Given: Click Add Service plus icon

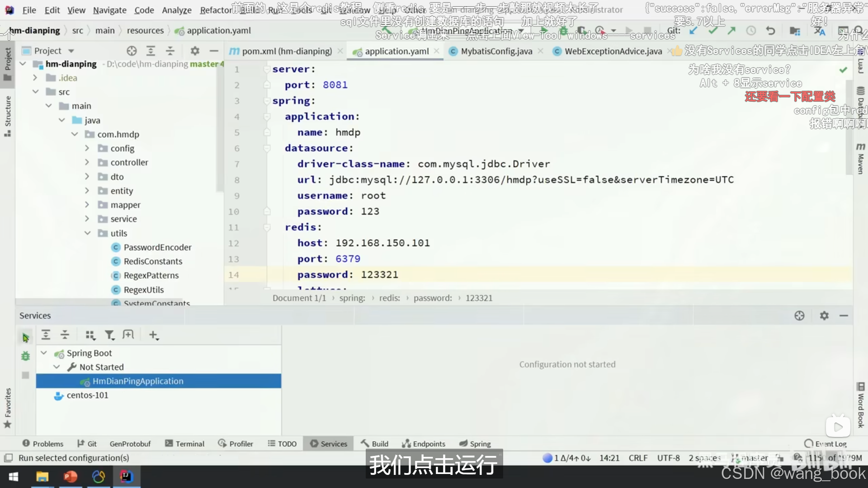Looking at the screenshot, I should 154,335.
